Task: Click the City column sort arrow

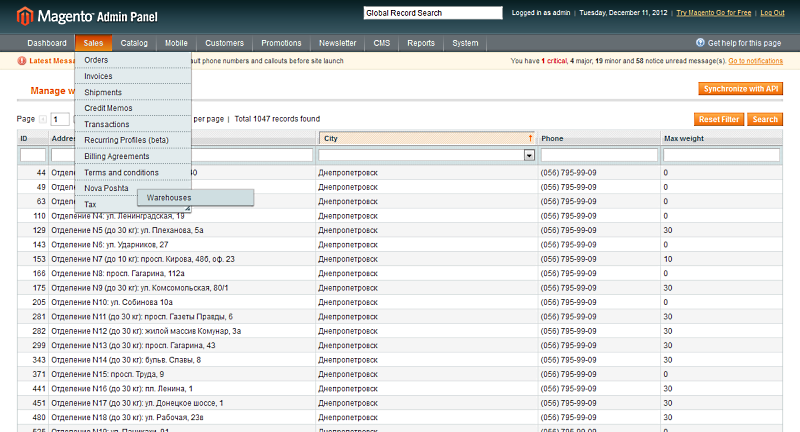Action: click(531, 138)
